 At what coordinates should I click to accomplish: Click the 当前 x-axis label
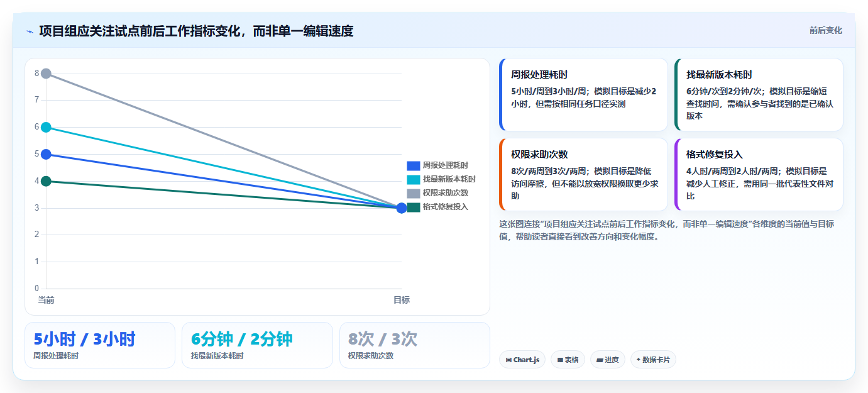pos(46,300)
